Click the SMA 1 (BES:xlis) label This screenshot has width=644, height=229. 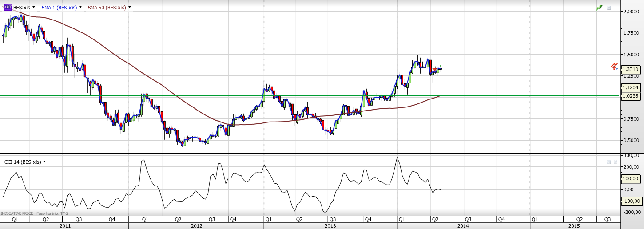[x=59, y=8]
